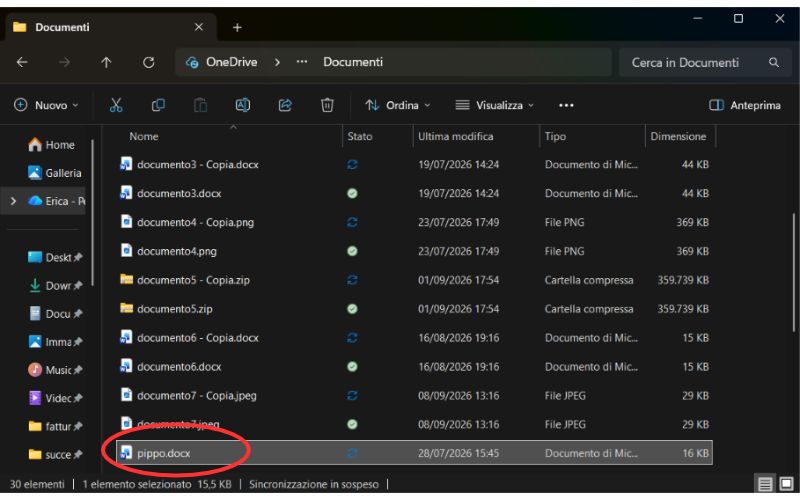Click the Cerca in Documenti search box
Screen dimensions: 800x500
pos(705,62)
